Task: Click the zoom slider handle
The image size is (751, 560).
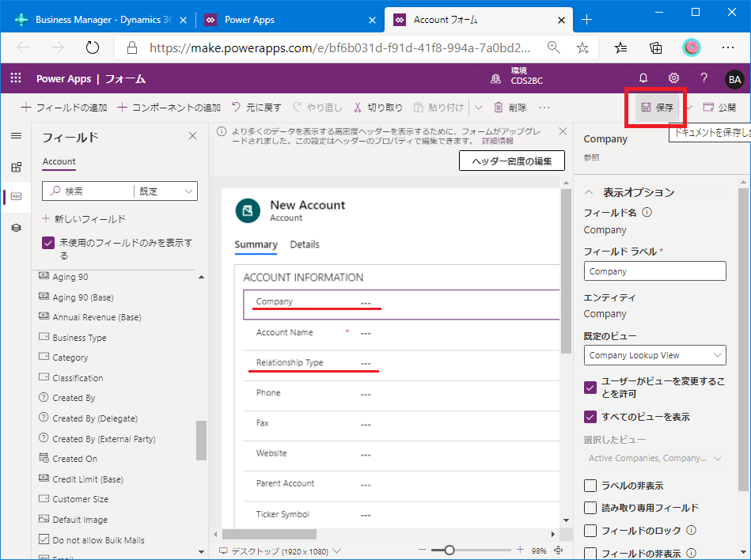Action: [x=449, y=550]
